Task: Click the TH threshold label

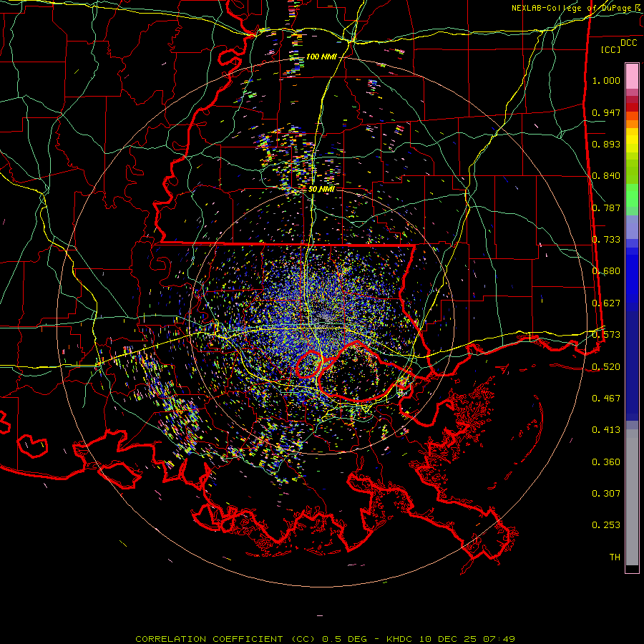Action: pos(615,557)
